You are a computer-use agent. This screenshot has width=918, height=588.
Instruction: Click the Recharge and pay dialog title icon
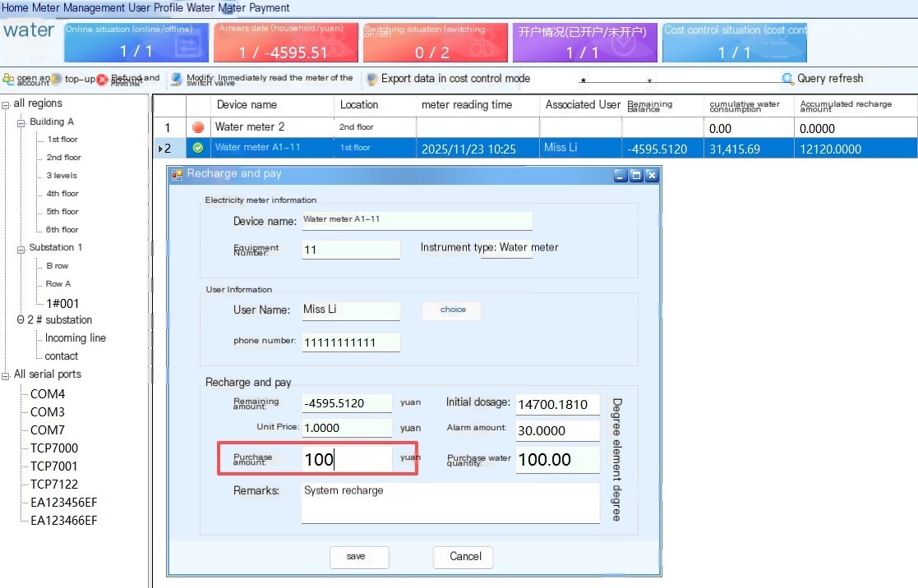point(177,174)
